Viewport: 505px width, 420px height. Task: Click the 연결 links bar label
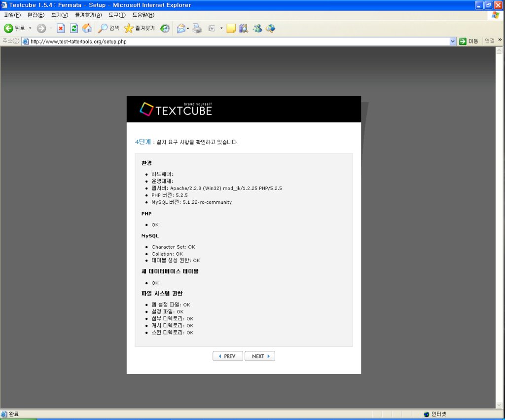[x=490, y=41]
